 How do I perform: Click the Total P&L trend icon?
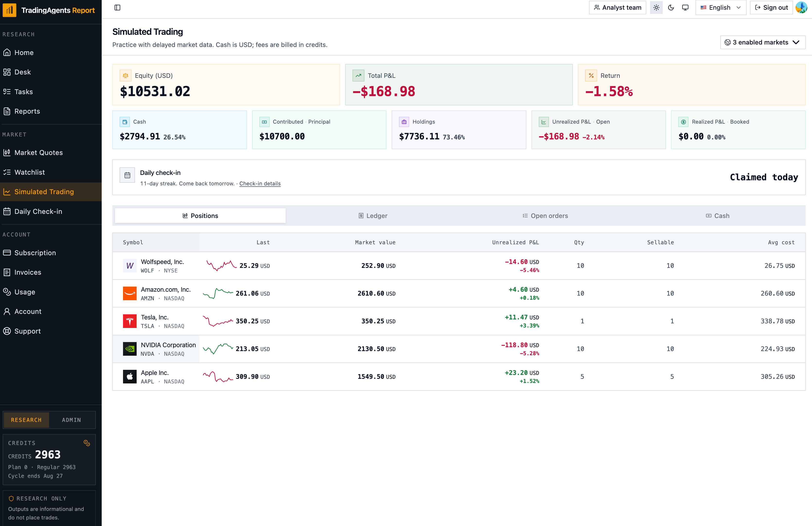click(x=358, y=75)
